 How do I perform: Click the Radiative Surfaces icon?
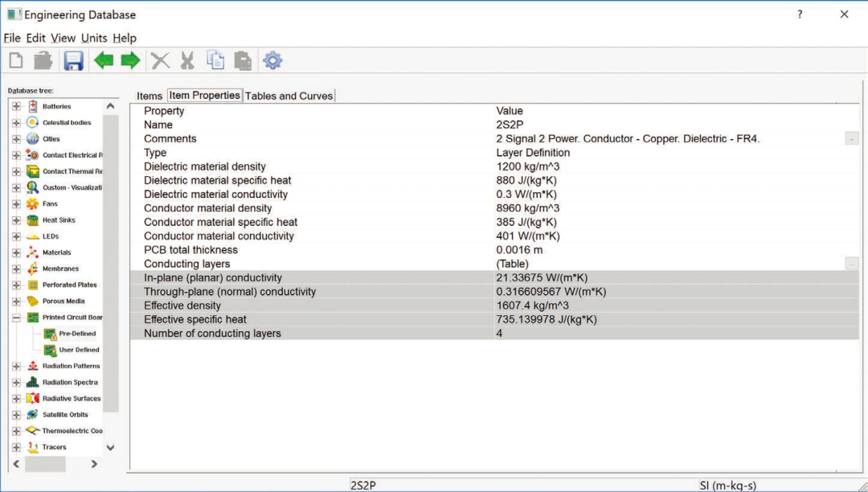coord(33,399)
